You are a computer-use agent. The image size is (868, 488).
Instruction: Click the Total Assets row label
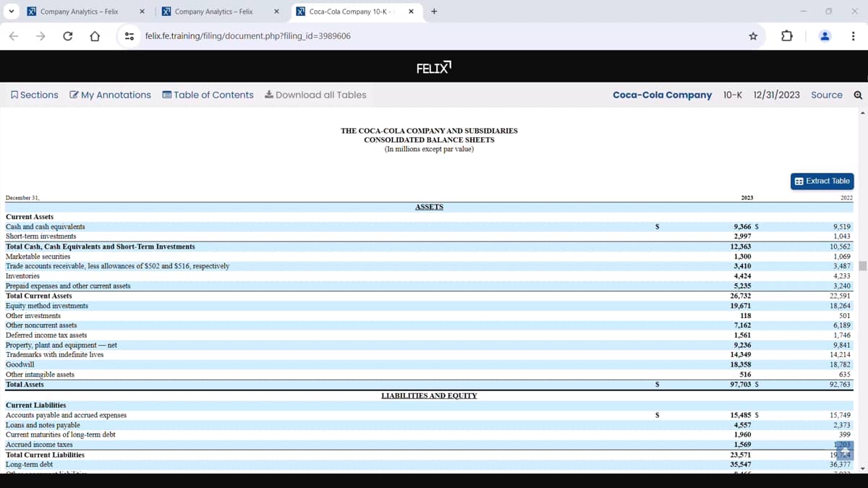tap(25, 385)
